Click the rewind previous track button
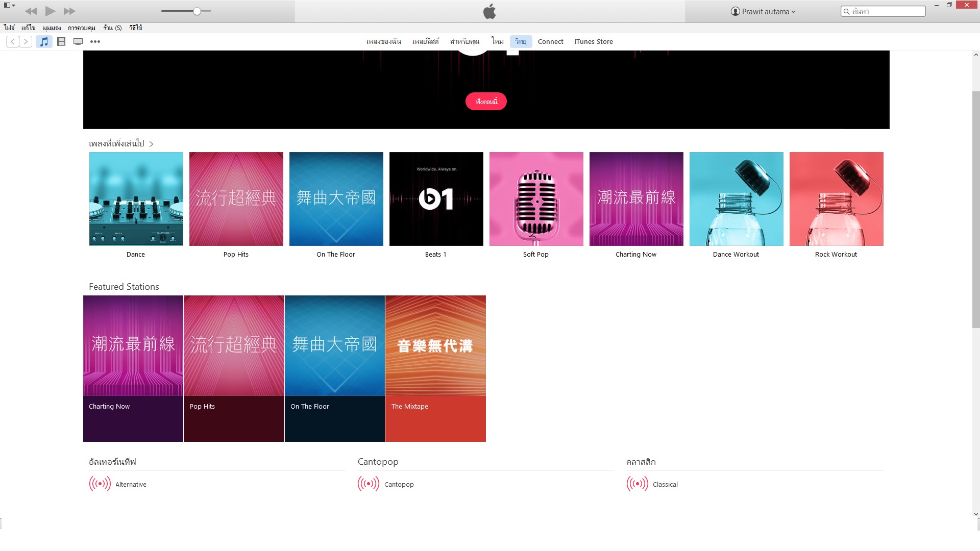Viewport: 980px width, 551px height. coord(31,11)
